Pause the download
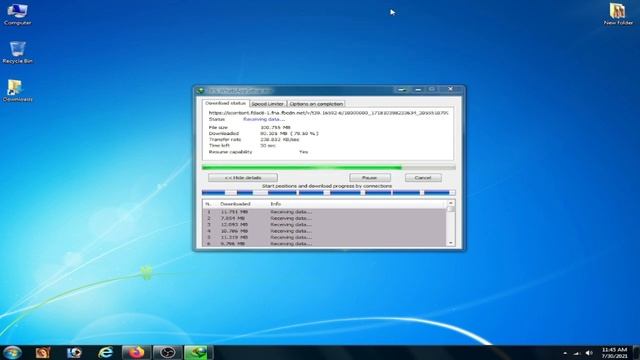Screen dimensions: 640x360 tap(370, 178)
